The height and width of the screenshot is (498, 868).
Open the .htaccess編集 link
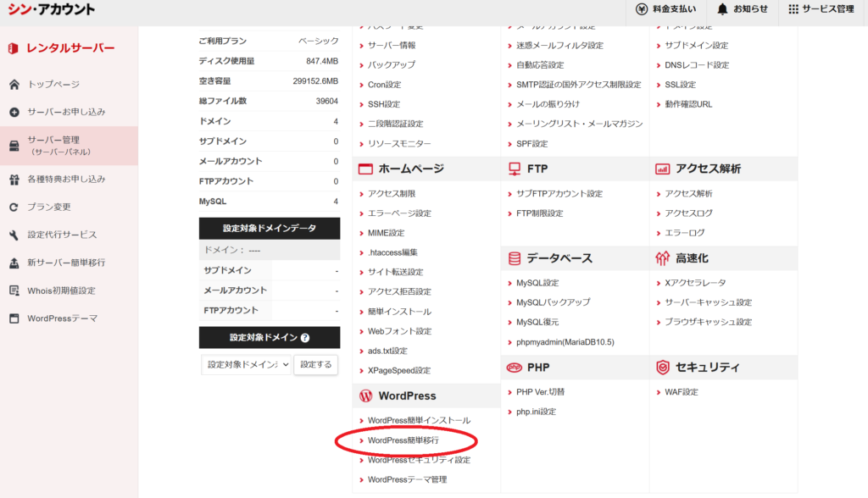pyautogui.click(x=392, y=252)
